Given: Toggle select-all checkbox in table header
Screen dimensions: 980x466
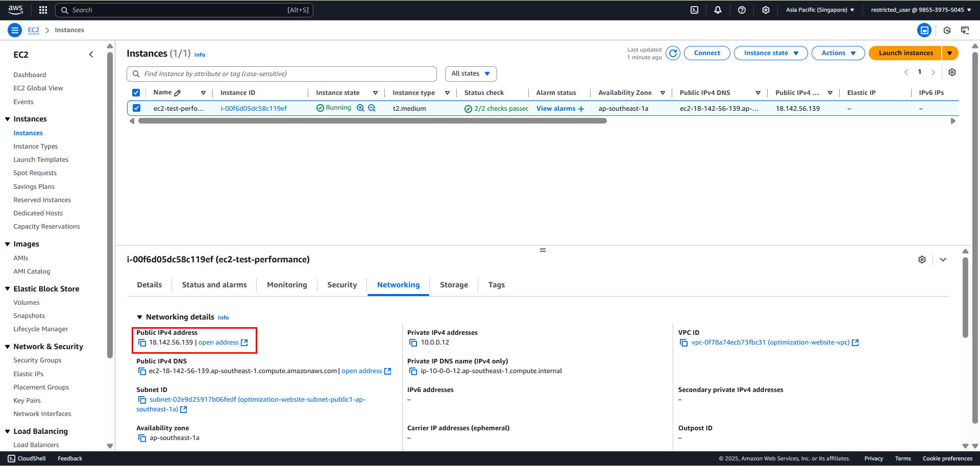Looking at the screenshot, I should tap(136, 92).
